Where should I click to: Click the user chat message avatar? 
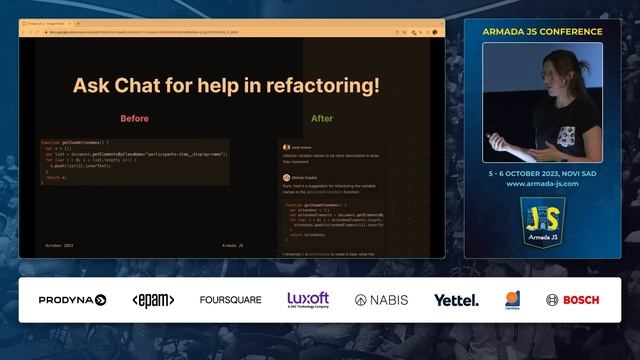tap(287, 147)
